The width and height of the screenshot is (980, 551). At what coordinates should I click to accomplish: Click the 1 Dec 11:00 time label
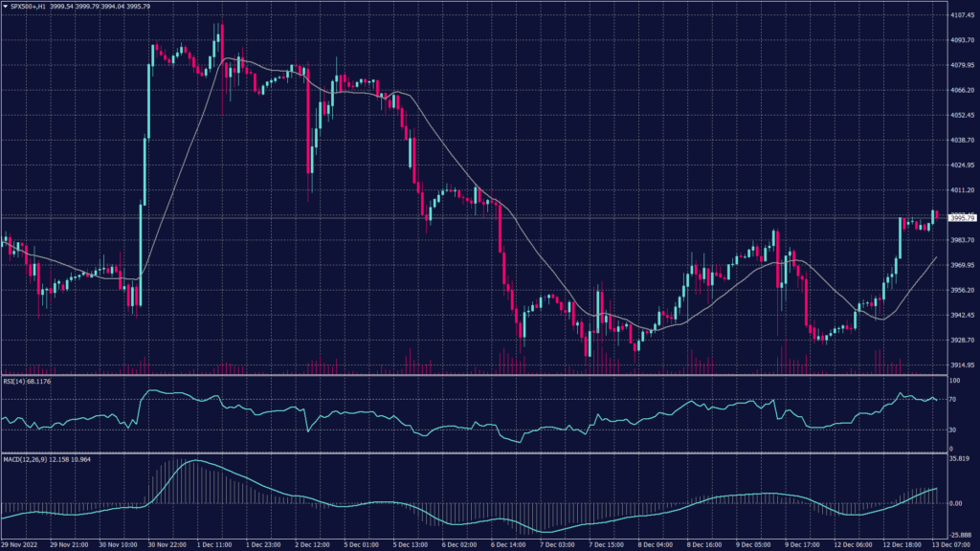(212, 543)
